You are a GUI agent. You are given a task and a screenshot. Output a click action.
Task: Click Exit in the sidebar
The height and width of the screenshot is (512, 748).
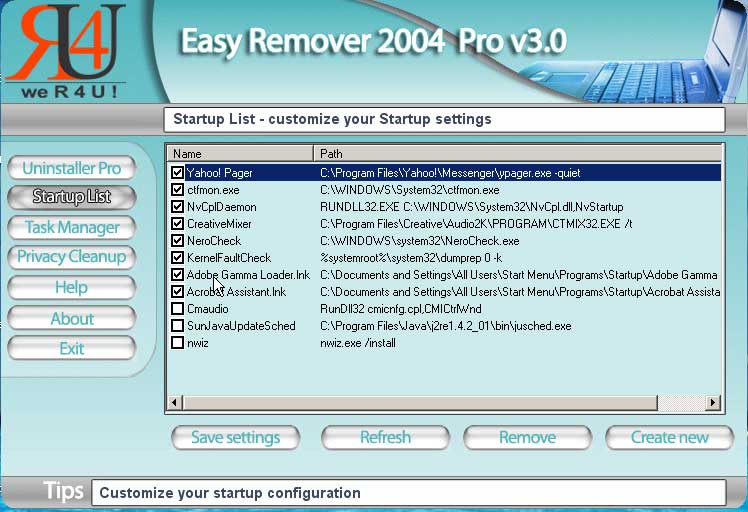point(72,348)
